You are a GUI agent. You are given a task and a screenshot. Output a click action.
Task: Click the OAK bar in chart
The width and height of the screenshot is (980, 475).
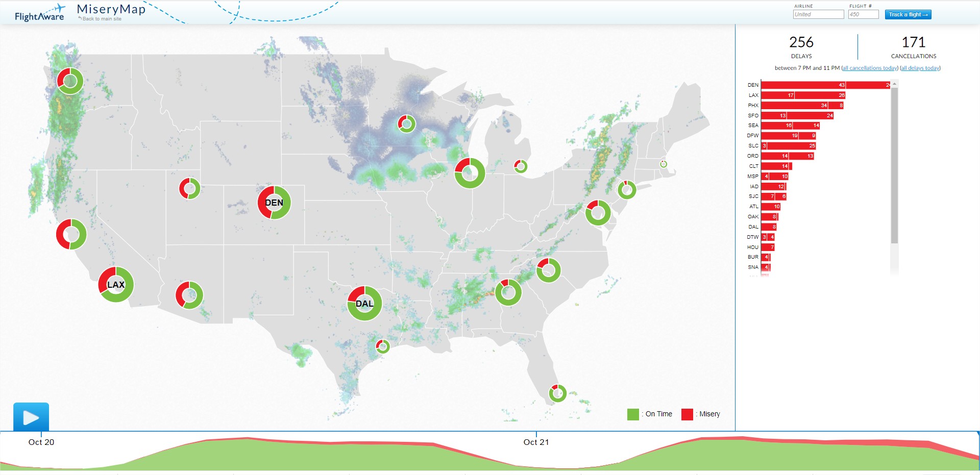[x=769, y=217]
